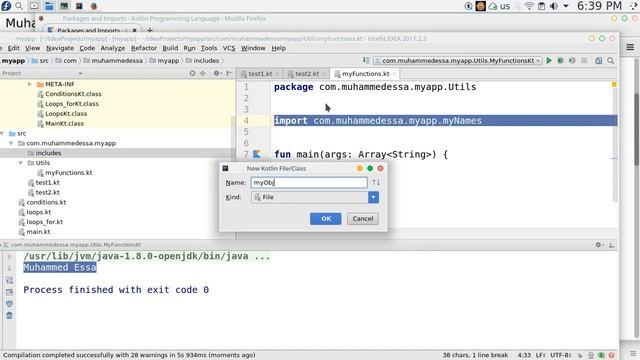The width and height of the screenshot is (640, 360).
Task: Select loops_for.kt in project tree
Action: (44, 222)
